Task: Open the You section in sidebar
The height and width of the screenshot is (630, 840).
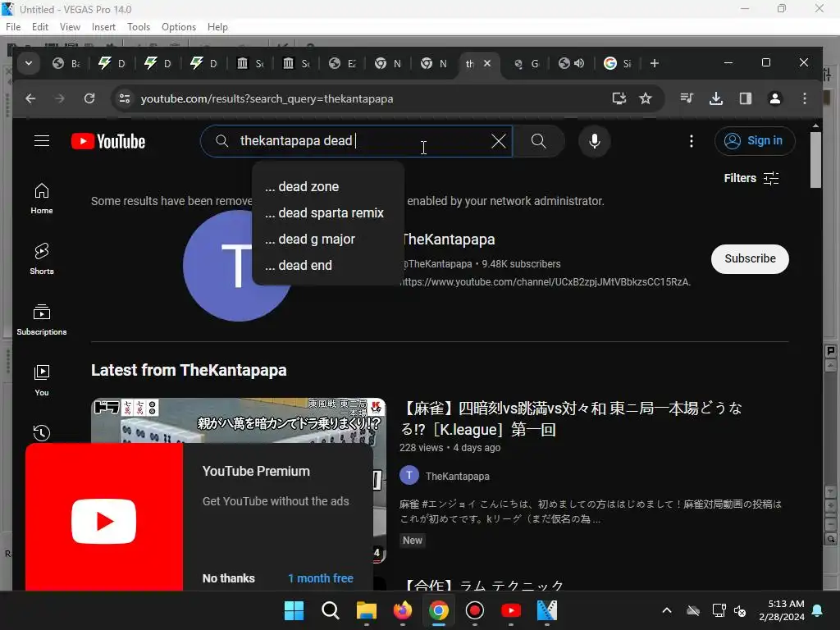Action: click(42, 381)
